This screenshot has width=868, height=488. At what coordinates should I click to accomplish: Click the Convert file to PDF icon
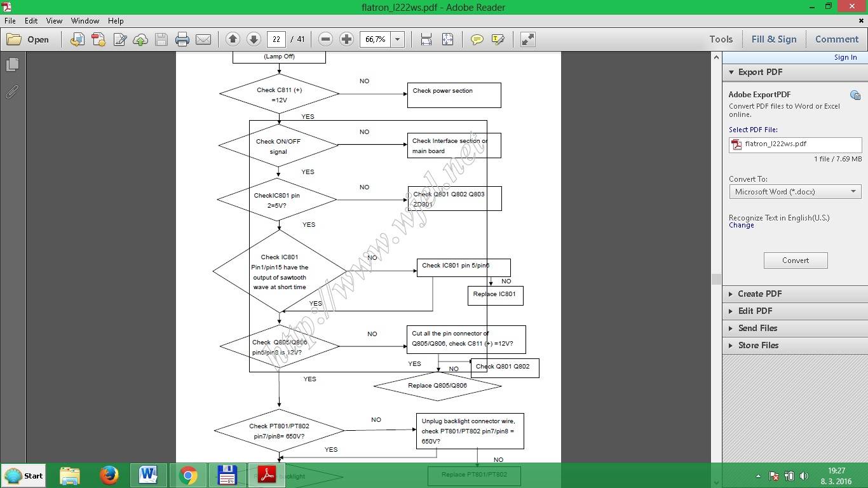point(77,39)
